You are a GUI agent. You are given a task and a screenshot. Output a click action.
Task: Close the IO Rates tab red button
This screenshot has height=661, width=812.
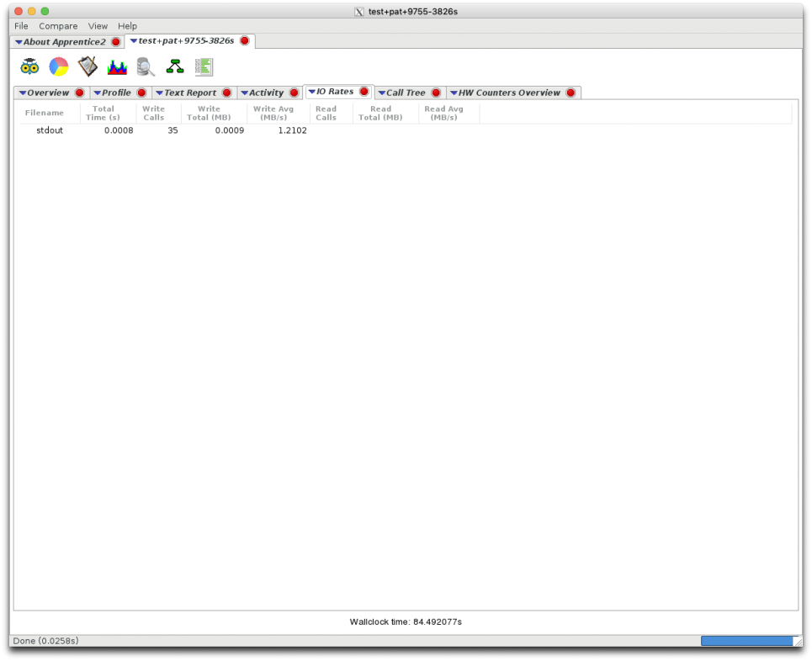click(x=364, y=92)
